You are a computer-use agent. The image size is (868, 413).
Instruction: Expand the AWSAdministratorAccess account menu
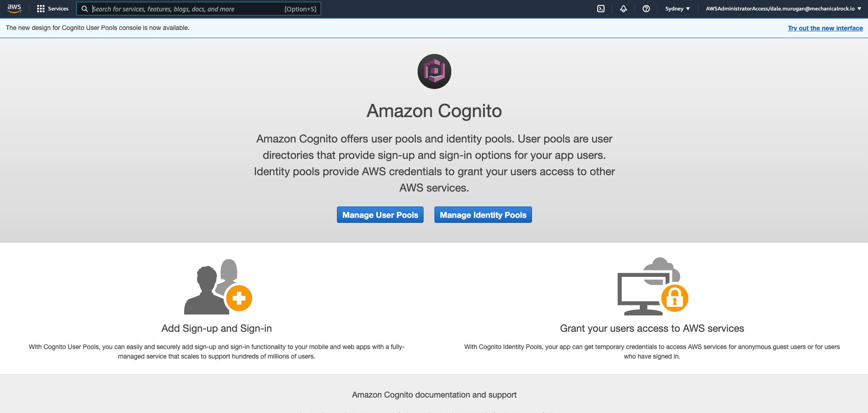[x=783, y=9]
